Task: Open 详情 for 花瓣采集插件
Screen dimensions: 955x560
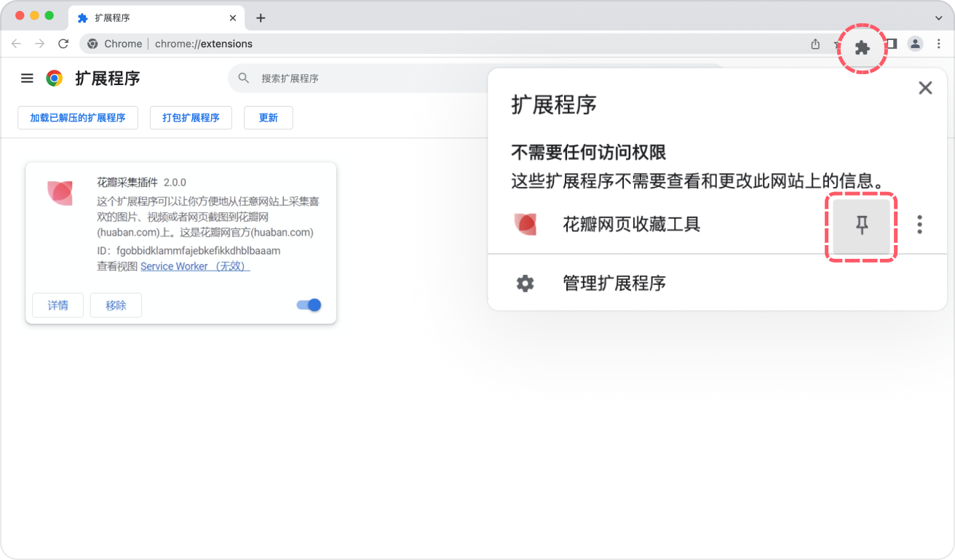Action: [x=58, y=305]
